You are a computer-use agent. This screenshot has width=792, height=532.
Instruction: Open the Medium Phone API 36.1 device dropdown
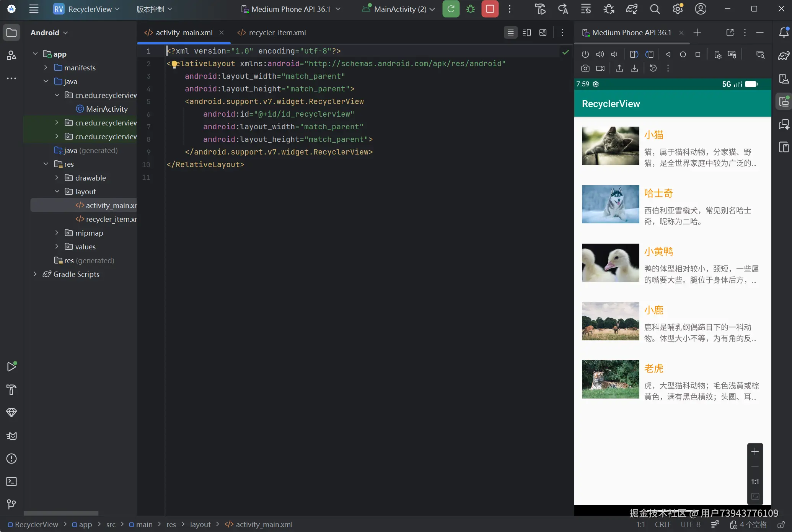pyautogui.click(x=291, y=9)
